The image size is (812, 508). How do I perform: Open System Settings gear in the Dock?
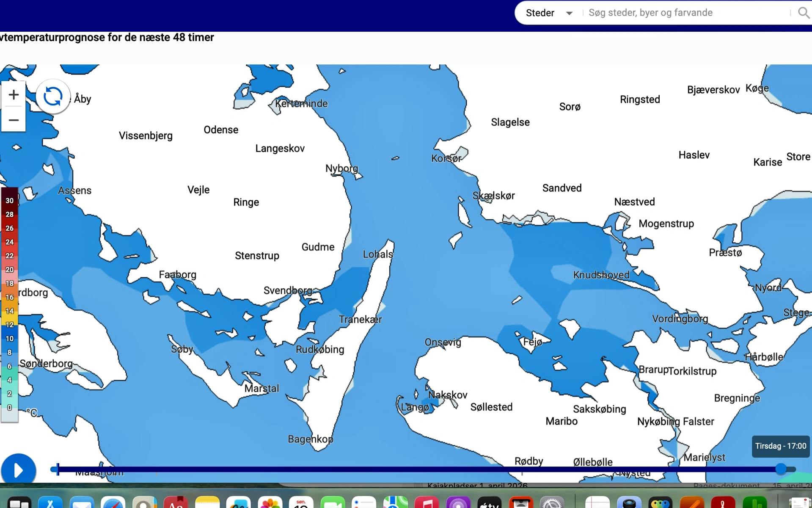pyautogui.click(x=552, y=503)
